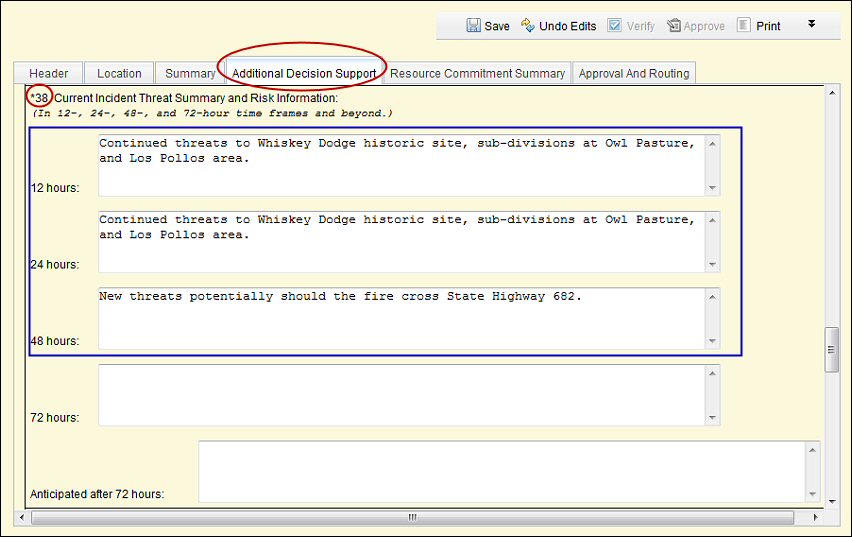The width and height of the screenshot is (852, 537).
Task: Click the "Anticipated after 72 hours:" label
Action: coord(97,494)
